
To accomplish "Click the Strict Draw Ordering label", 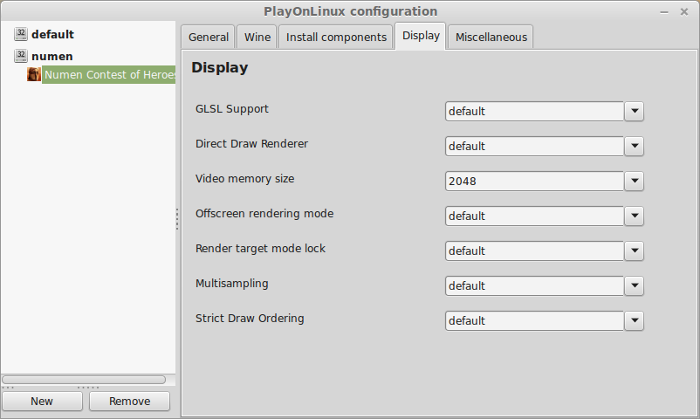I will [250, 318].
